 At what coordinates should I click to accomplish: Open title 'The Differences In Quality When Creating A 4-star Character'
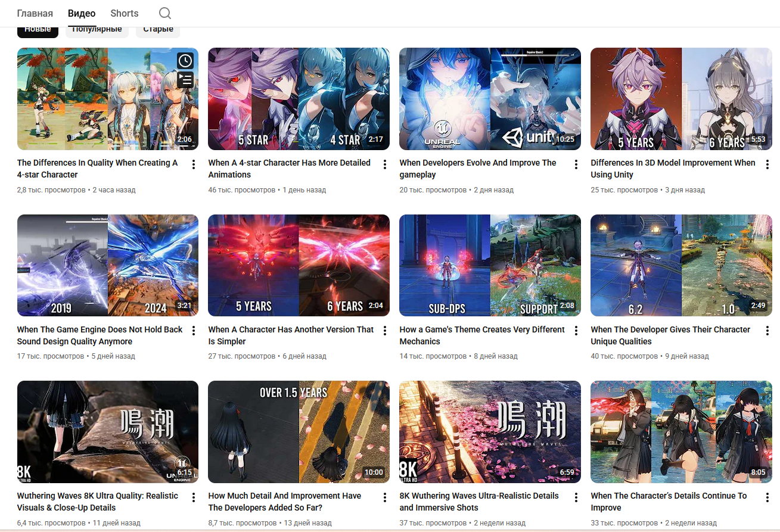point(98,169)
